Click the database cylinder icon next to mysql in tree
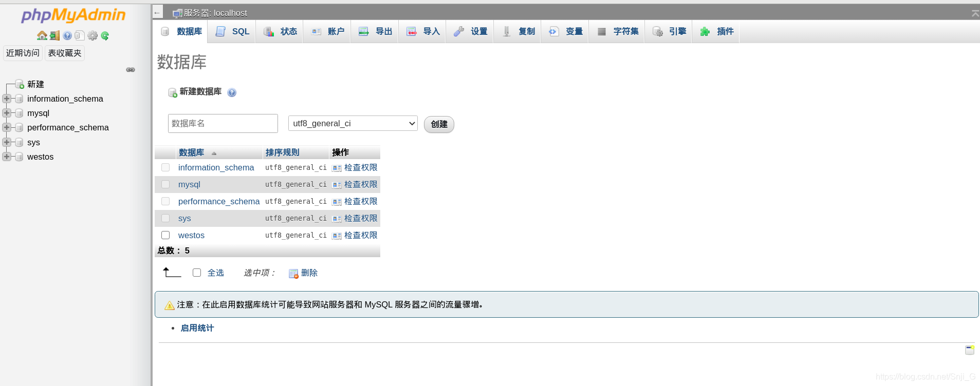The image size is (980, 386). click(x=19, y=113)
